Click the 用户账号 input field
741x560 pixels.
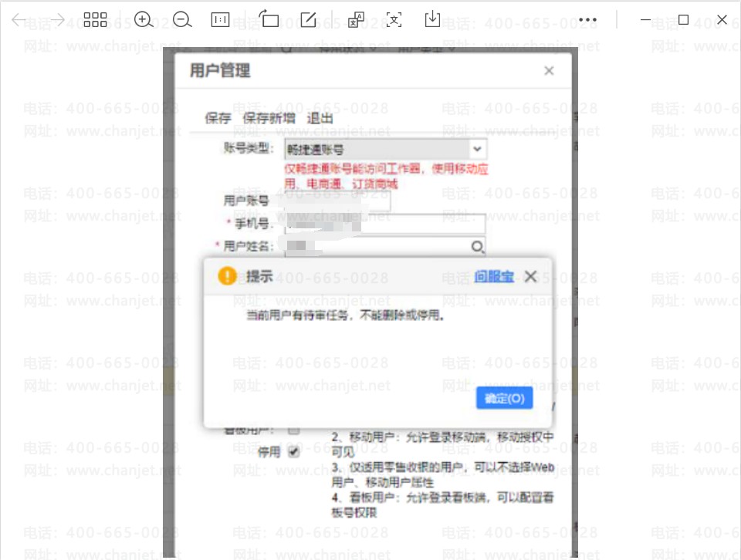click(x=337, y=201)
